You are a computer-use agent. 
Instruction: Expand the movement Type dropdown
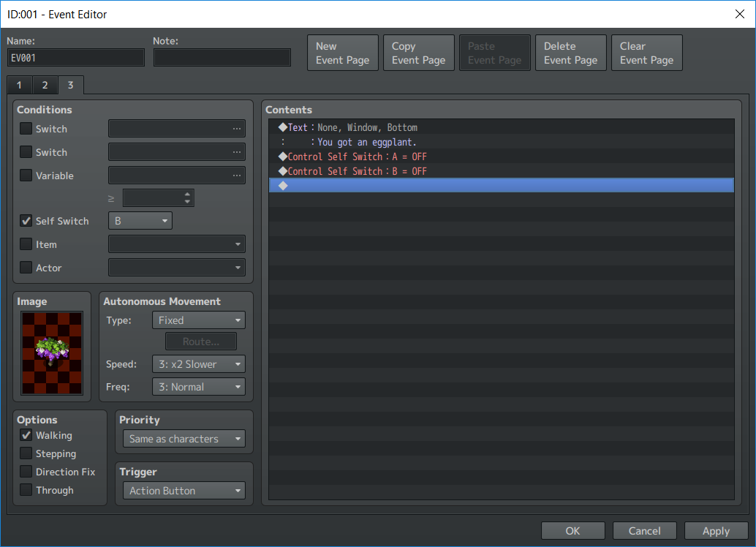pyautogui.click(x=198, y=320)
